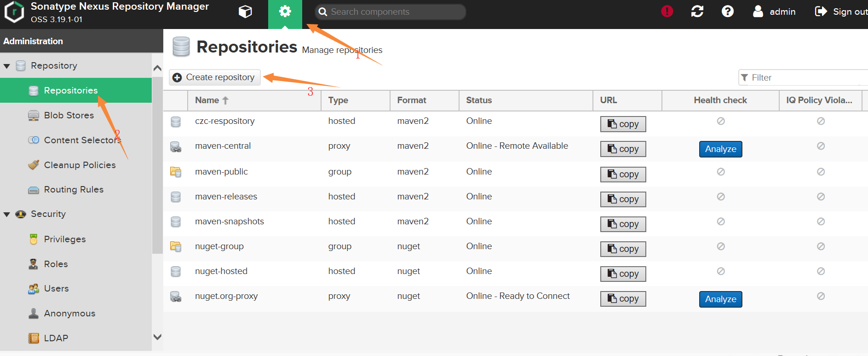
Task: Click the health check disabled icon for czc-respository
Action: point(721,121)
